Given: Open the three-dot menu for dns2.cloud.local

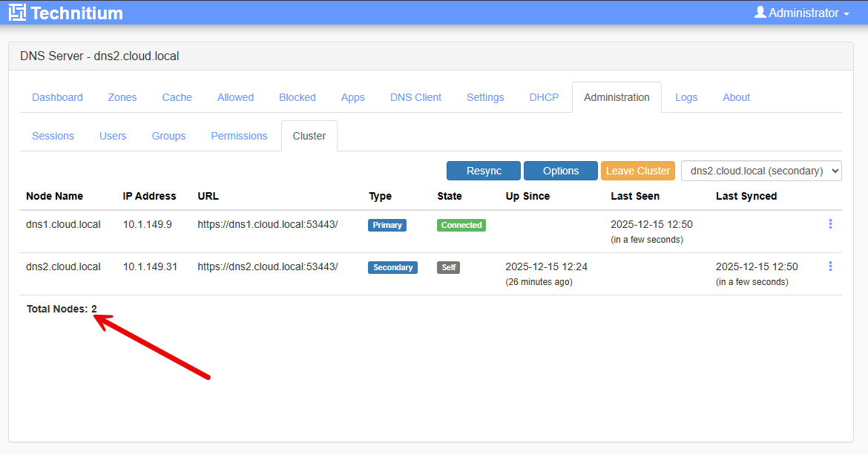Looking at the screenshot, I should (830, 266).
